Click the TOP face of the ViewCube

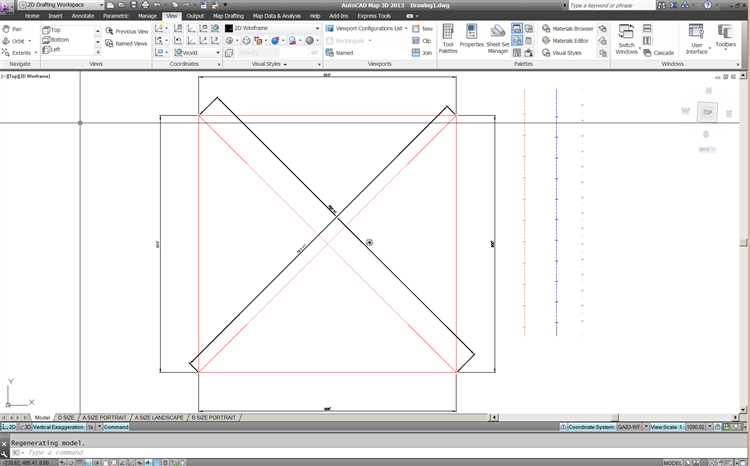click(707, 112)
